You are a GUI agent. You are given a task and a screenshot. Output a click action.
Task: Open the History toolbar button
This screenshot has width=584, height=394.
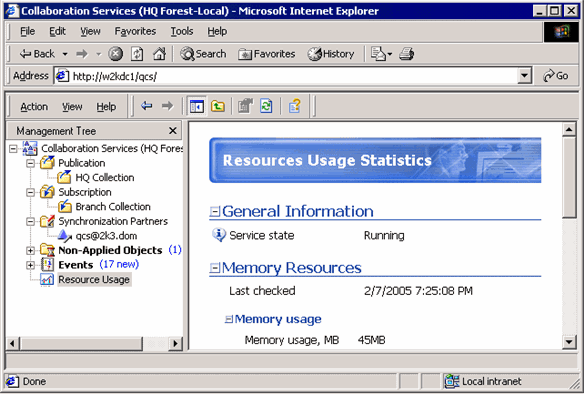331,54
